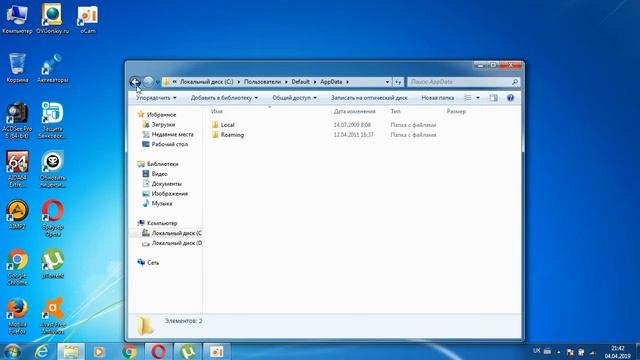The image size is (640, 360).
Task: Open the Упорядочить menu
Action: pos(156,98)
